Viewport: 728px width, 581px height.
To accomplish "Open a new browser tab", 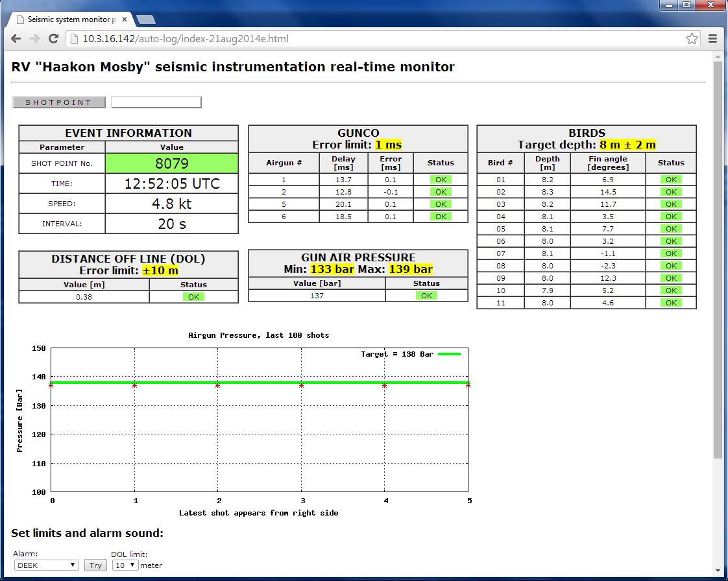I will coord(145,19).
